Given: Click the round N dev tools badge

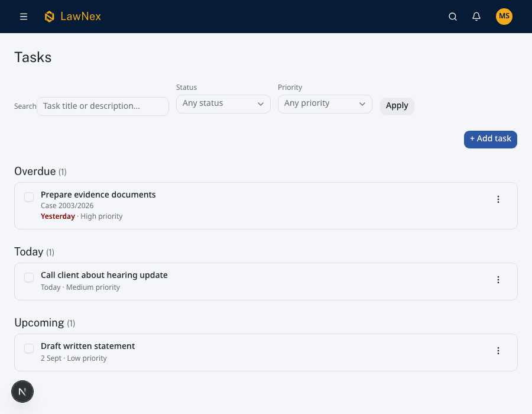Looking at the screenshot, I should coord(22,392).
